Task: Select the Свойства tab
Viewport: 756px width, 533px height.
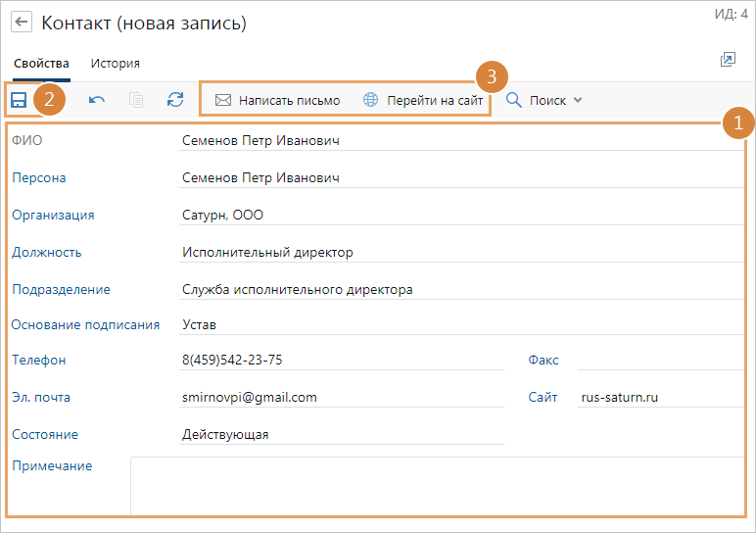Action: (x=41, y=64)
